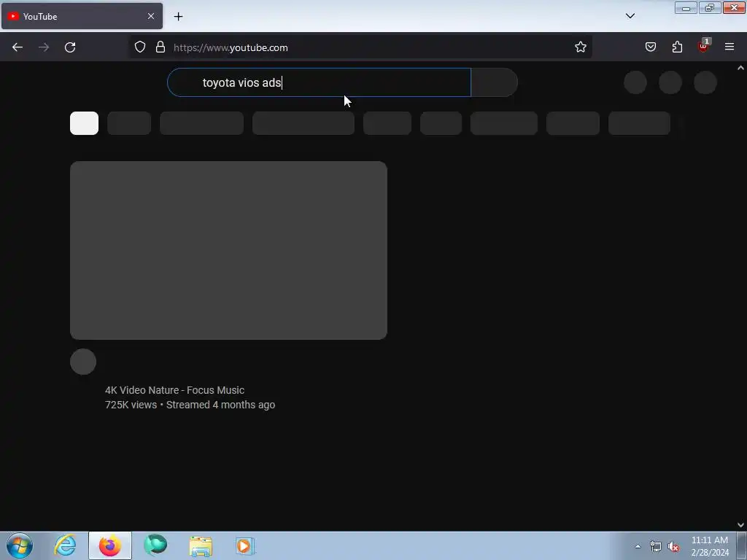The image size is (747, 560).
Task: Click the search box containing toyota vios ads
Action: 319,82
